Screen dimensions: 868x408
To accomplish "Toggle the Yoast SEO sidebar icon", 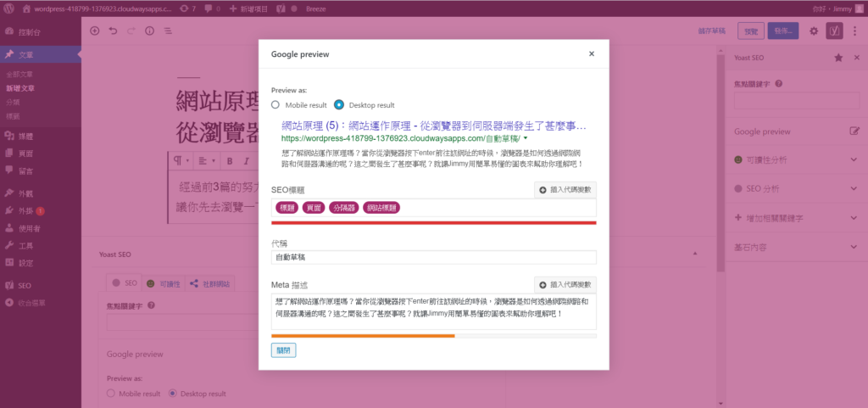I will [x=834, y=31].
